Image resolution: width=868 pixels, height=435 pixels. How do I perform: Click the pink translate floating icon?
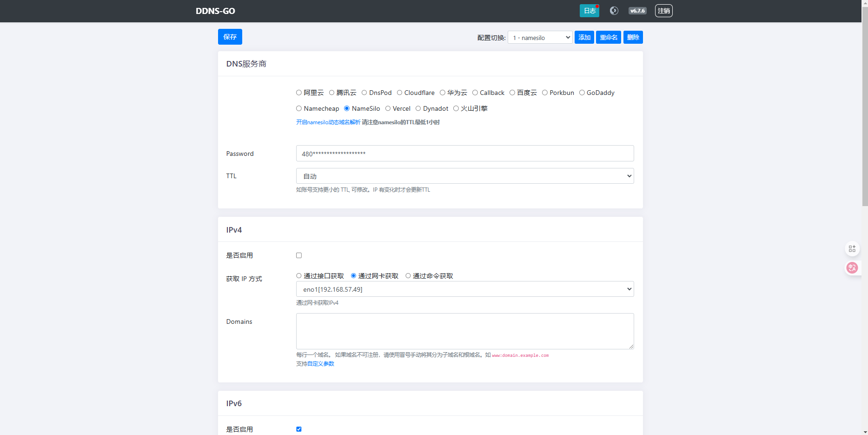click(x=852, y=268)
